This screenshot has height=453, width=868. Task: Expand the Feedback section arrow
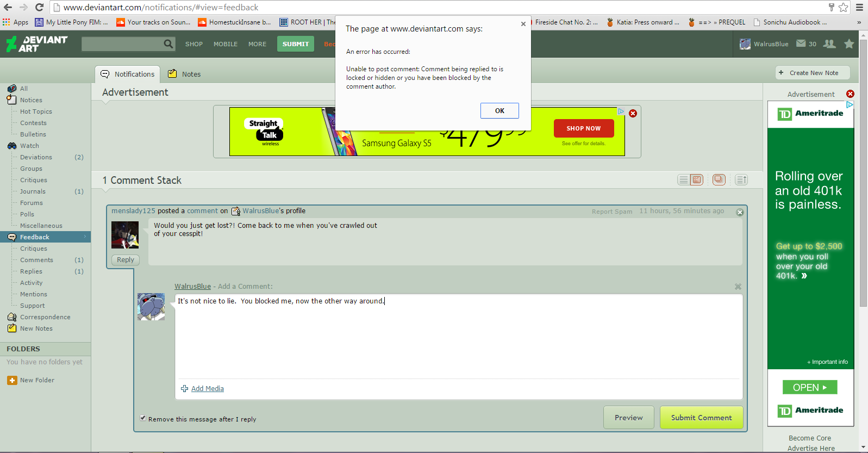[x=85, y=237]
